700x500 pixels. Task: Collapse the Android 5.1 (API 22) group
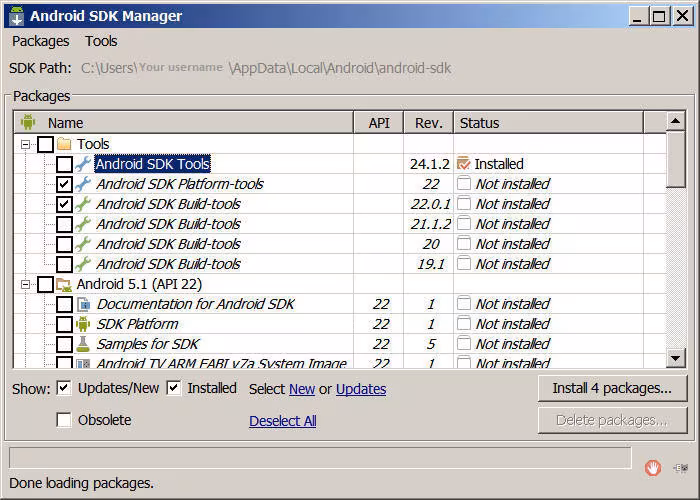[x=26, y=284]
